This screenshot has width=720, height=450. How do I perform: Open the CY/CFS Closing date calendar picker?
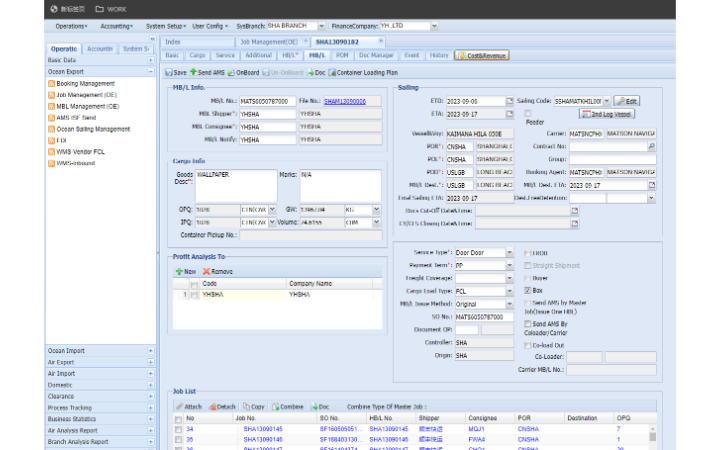tap(574, 224)
